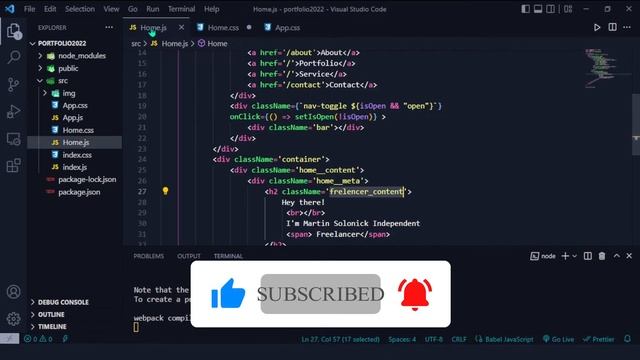This screenshot has height=360, width=640.
Task: Open the launch profile dropdown arrow
Action: click(x=574, y=256)
